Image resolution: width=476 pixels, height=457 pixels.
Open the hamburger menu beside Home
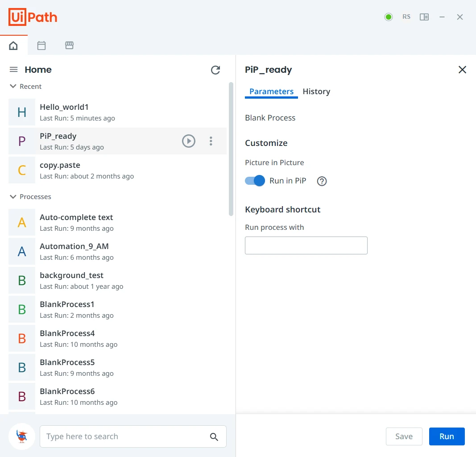click(14, 70)
